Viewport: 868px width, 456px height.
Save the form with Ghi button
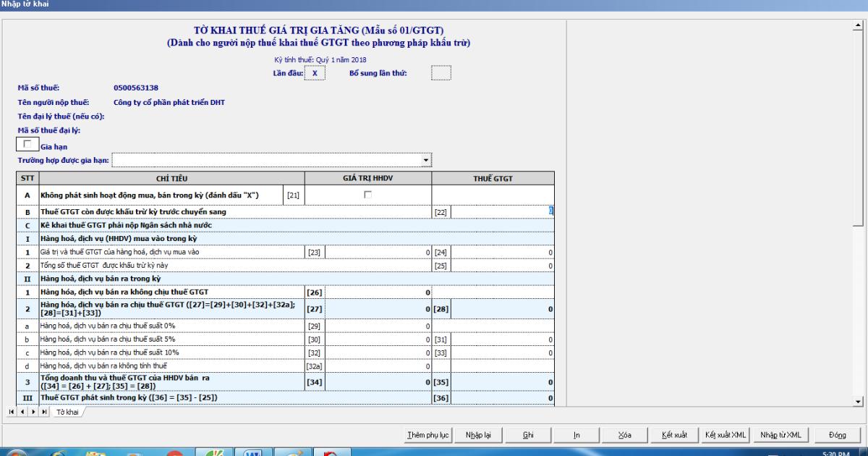pyautogui.click(x=528, y=435)
